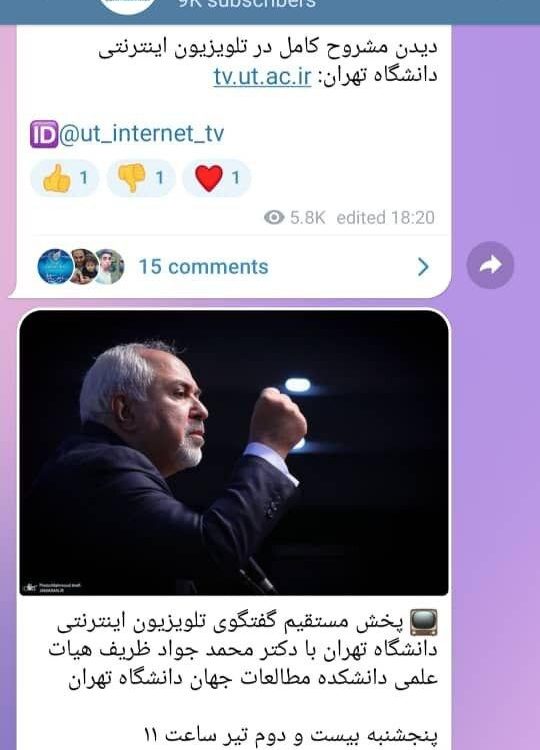Click the edited 18:20 timestamp
This screenshot has height=750, width=540.
(386, 218)
